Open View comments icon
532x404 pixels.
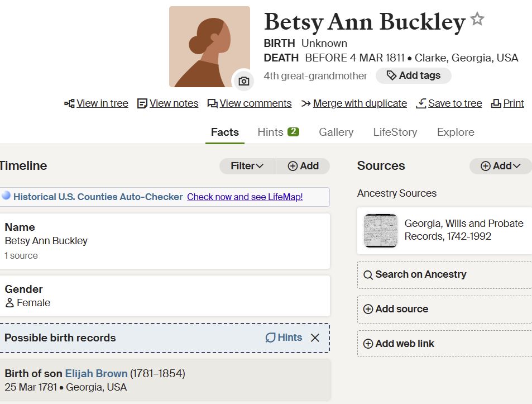tap(213, 103)
